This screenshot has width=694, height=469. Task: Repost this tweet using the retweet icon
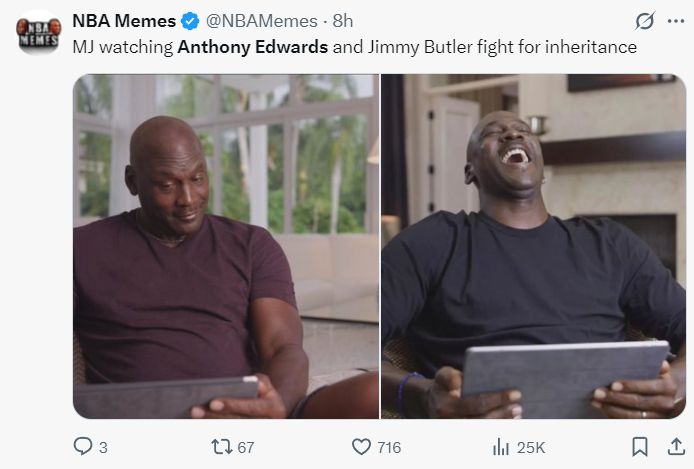click(x=222, y=446)
